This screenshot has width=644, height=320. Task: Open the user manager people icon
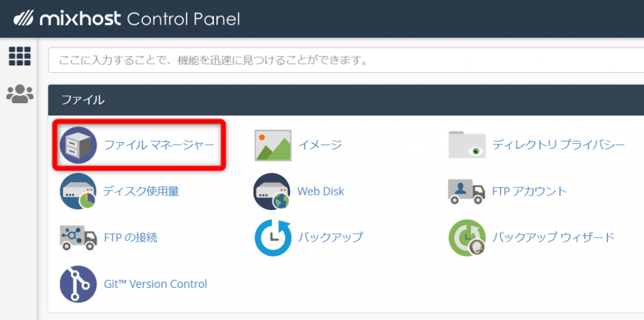(x=19, y=94)
